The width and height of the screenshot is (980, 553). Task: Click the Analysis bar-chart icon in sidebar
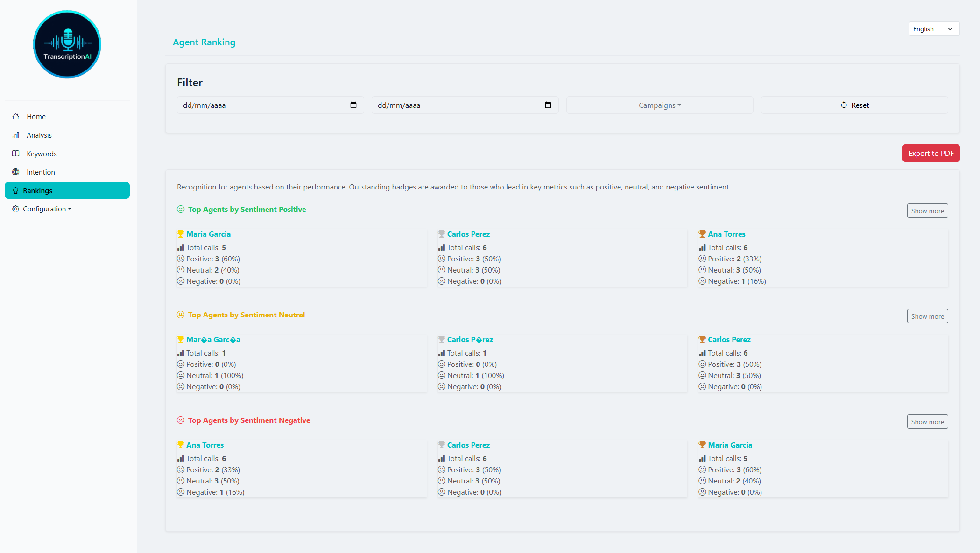pyautogui.click(x=15, y=135)
